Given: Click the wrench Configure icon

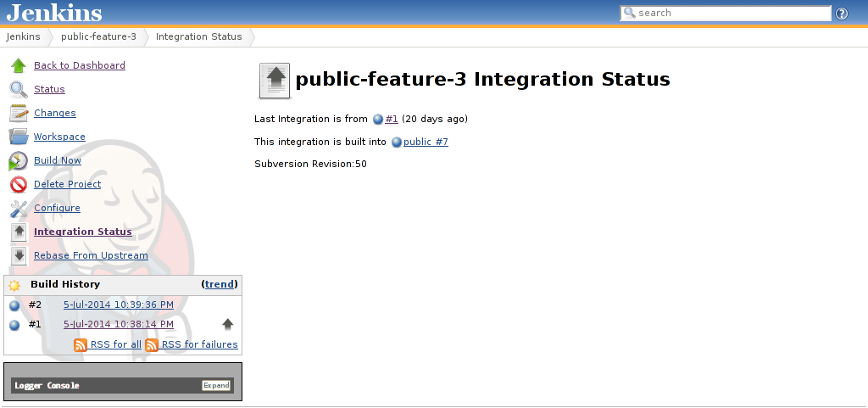Looking at the screenshot, I should tap(19, 208).
